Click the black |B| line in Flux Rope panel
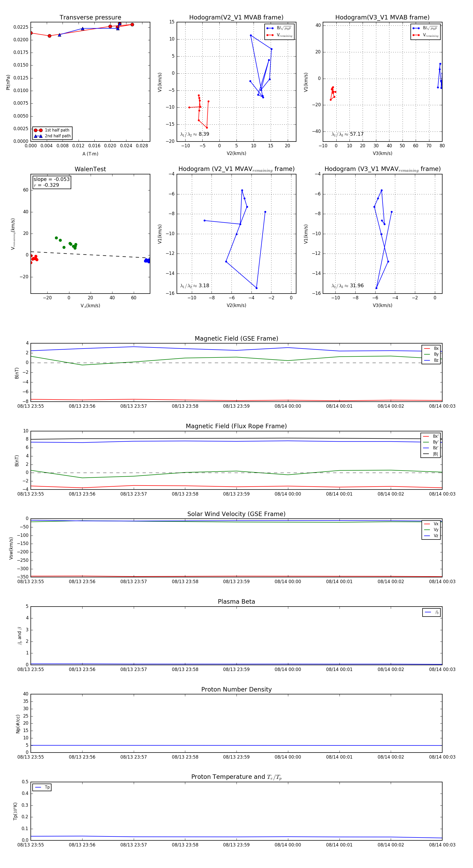The width and height of the screenshot is (473, 868). pyautogui.click(x=236, y=439)
